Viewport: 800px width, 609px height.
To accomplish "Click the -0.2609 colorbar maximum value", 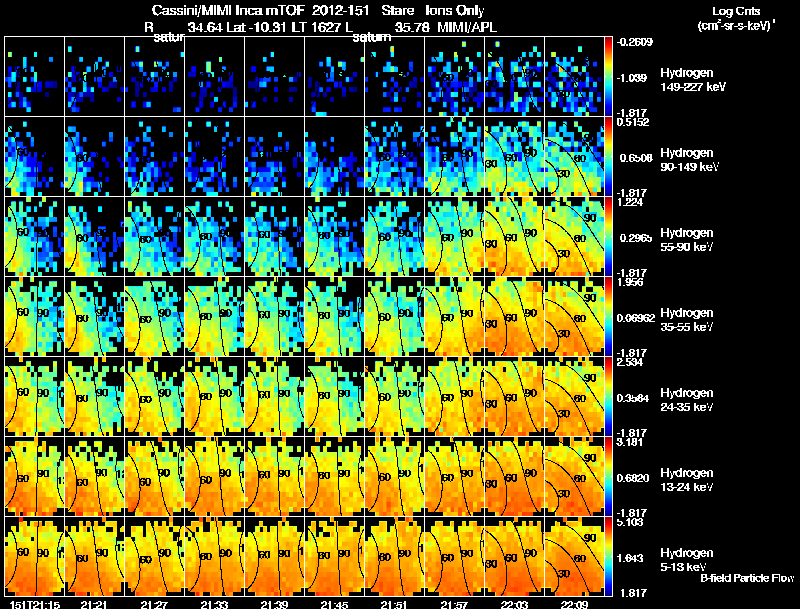I will click(634, 42).
